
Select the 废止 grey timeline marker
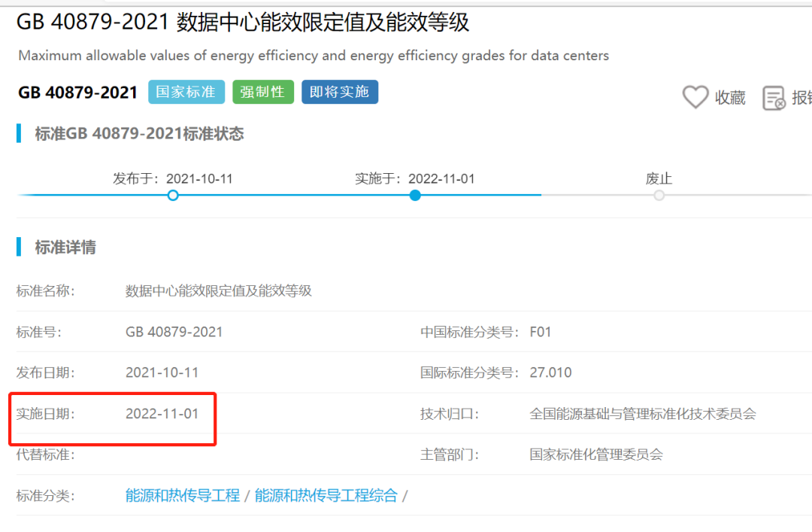659,196
